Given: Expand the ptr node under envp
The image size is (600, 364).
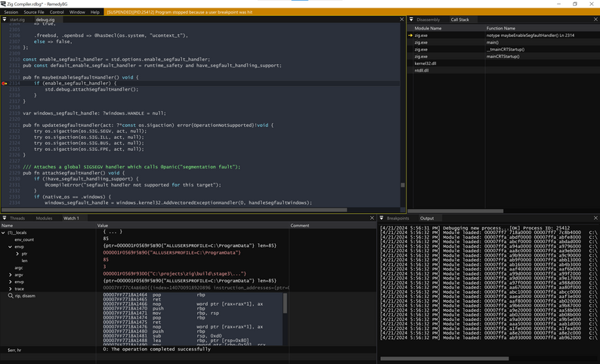Looking at the screenshot, I should [17, 254].
